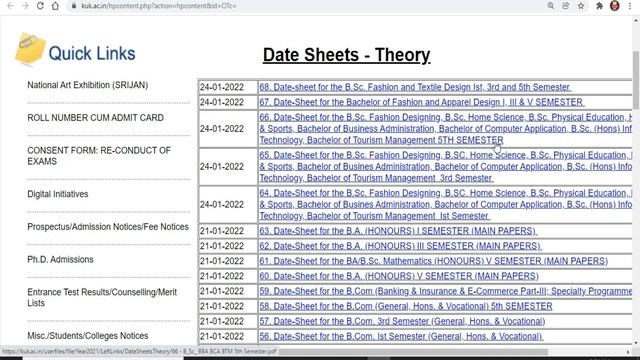The width and height of the screenshot is (640, 360).
Task: Click date 24-01-2022 in row 66
Action: click(222, 129)
